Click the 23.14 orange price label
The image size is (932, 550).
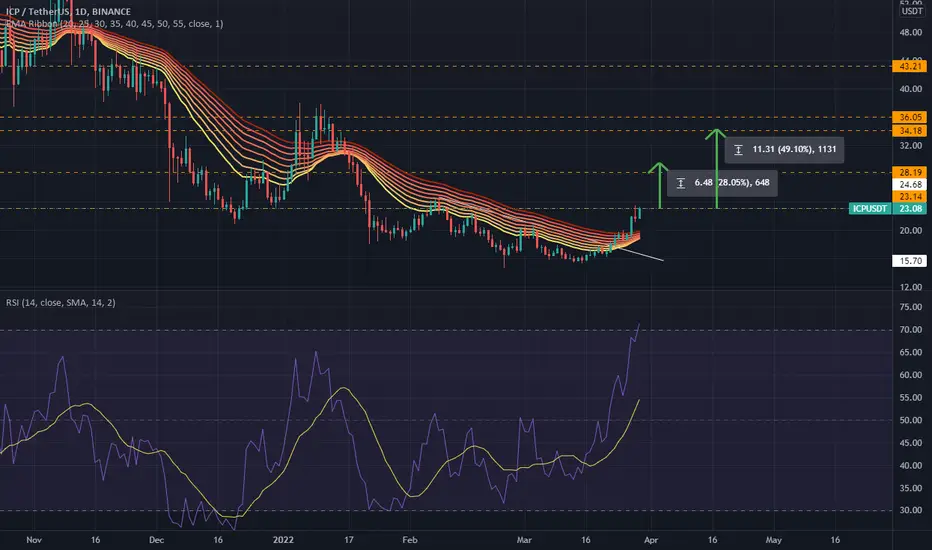coord(909,196)
